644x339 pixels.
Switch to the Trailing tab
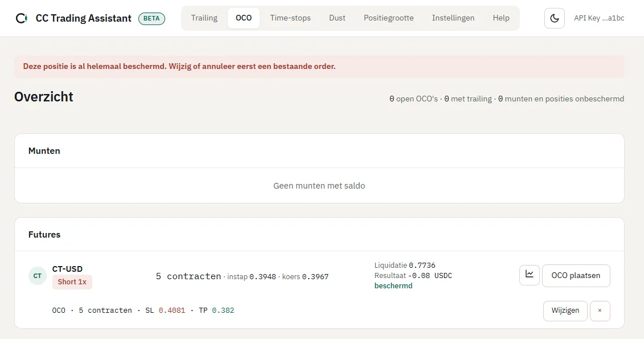(x=204, y=18)
